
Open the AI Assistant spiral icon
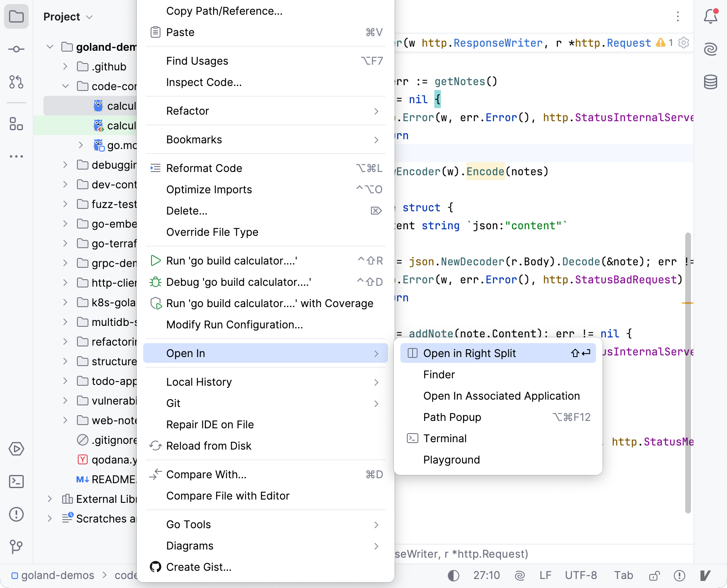click(711, 50)
